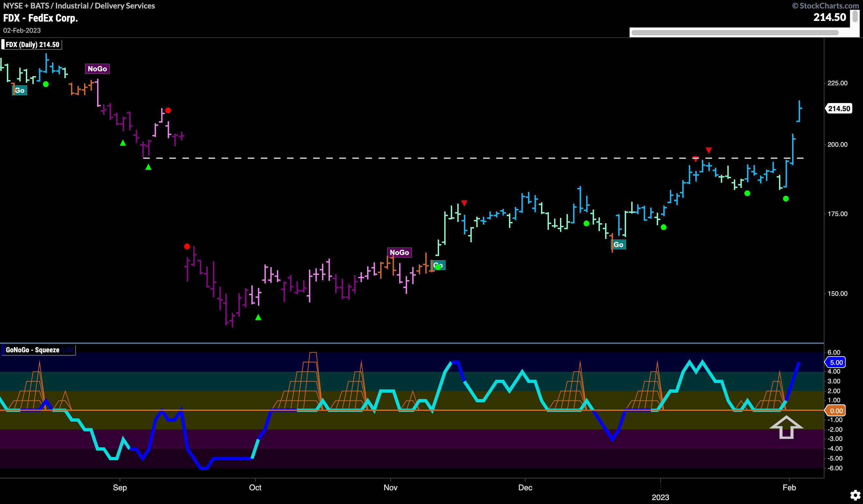Image resolution: width=863 pixels, height=504 pixels.
Task: Click the 'Dec' date axis label
Action: [x=525, y=487]
